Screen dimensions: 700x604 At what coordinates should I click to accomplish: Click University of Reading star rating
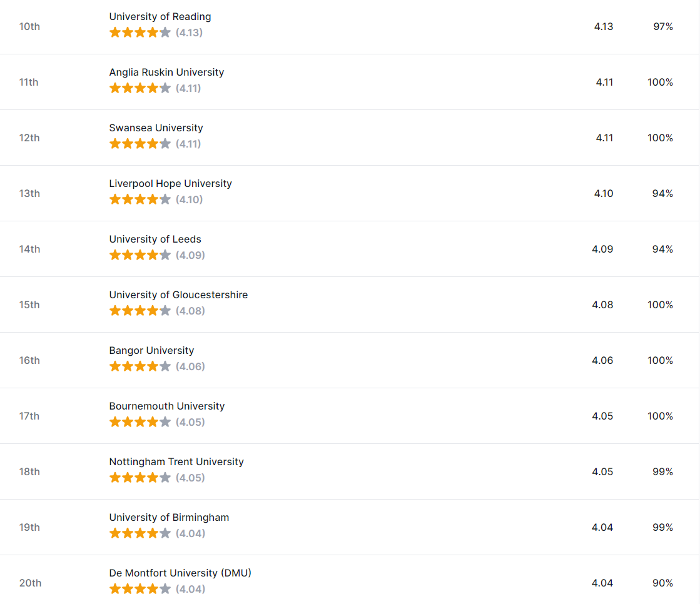[x=140, y=33]
